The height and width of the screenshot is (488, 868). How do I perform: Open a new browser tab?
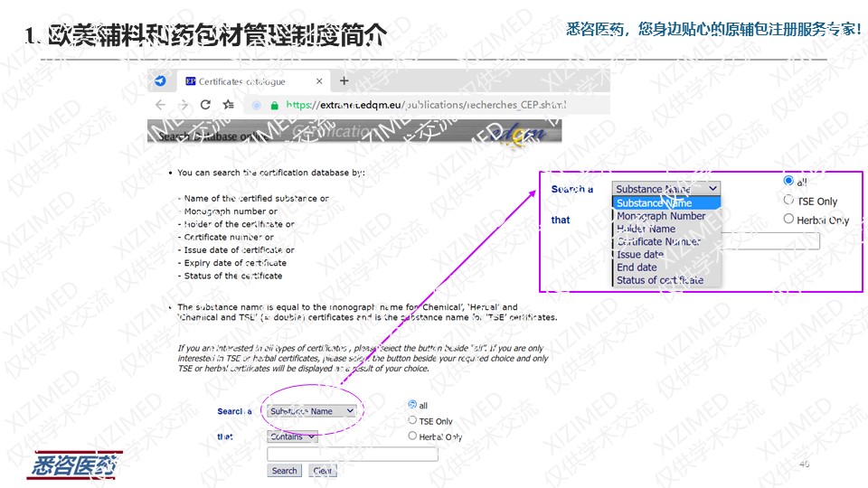[x=344, y=81]
